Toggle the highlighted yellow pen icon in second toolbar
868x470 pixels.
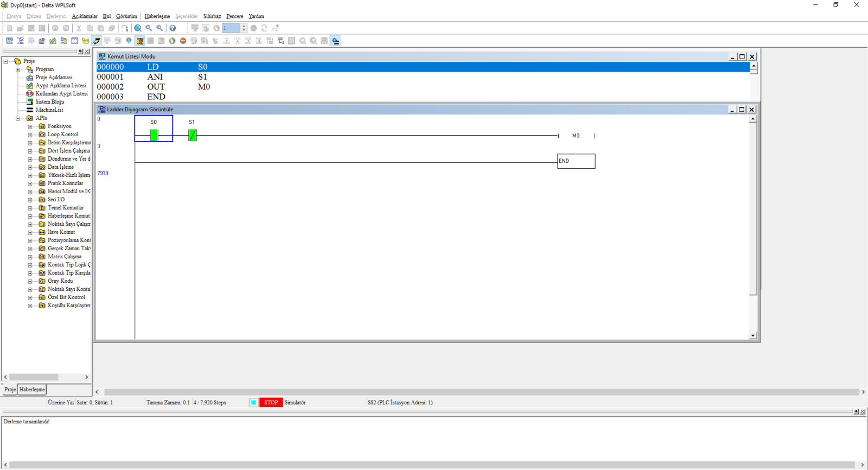point(97,41)
